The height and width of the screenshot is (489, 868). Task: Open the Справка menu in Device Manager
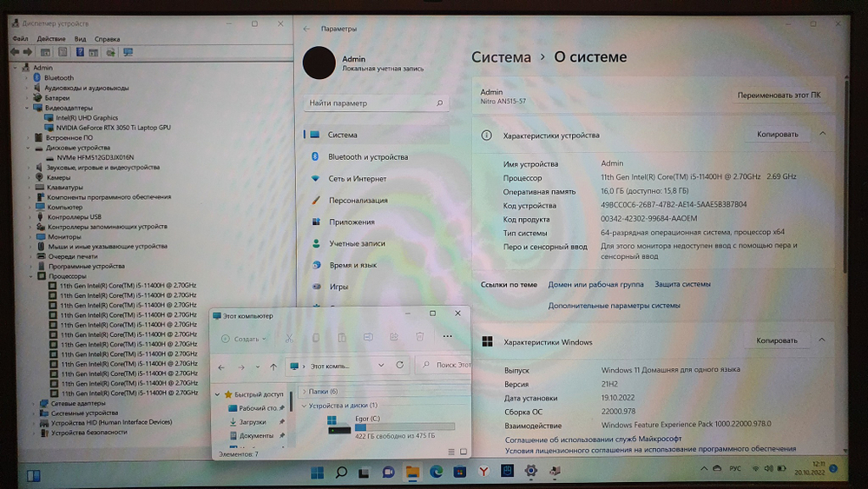click(x=107, y=39)
